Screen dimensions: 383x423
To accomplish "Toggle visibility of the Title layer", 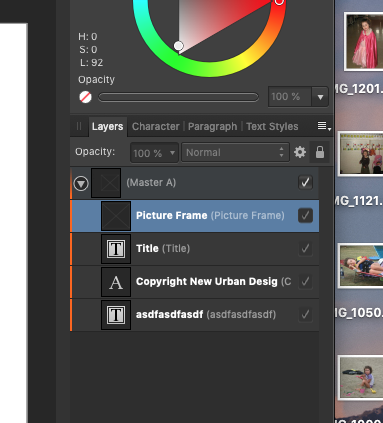I will tap(305, 248).
